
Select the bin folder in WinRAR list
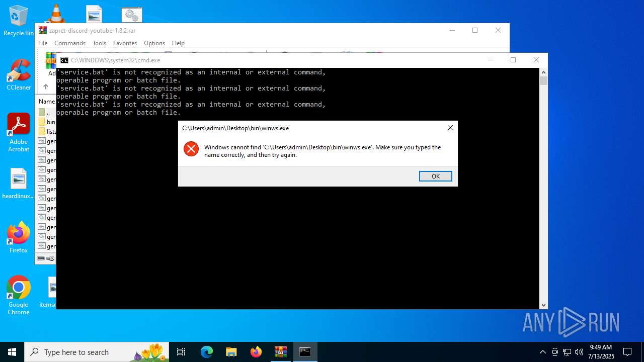[47, 122]
